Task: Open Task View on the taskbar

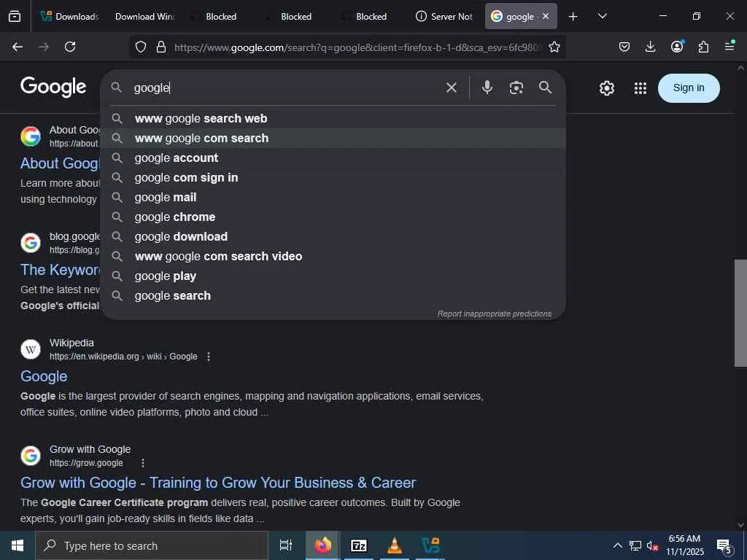Action: [285, 545]
